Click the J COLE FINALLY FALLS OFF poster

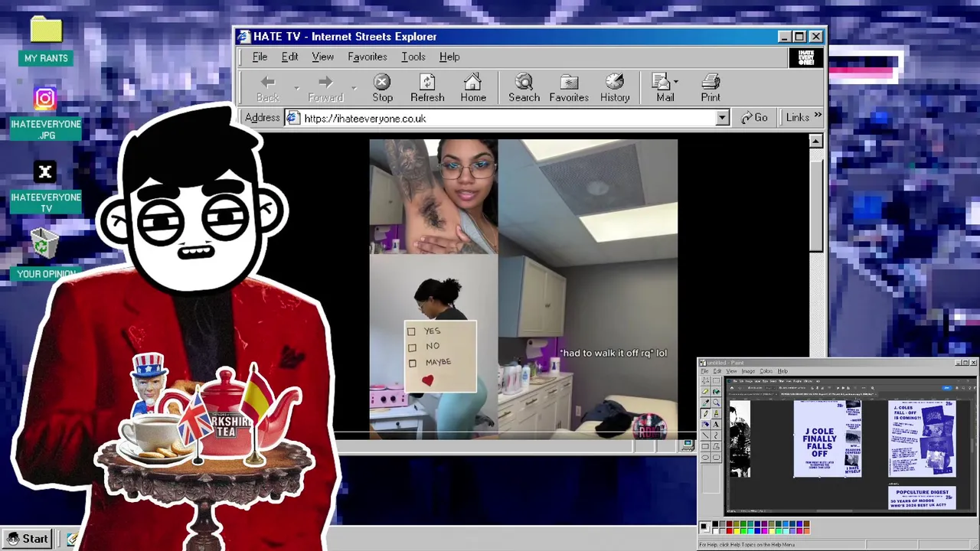tap(828, 439)
